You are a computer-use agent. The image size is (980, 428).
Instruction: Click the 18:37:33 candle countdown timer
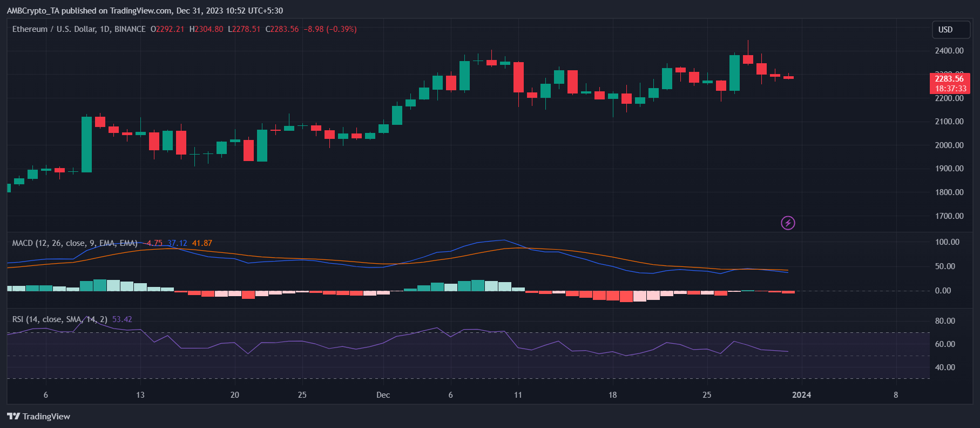[950, 89]
